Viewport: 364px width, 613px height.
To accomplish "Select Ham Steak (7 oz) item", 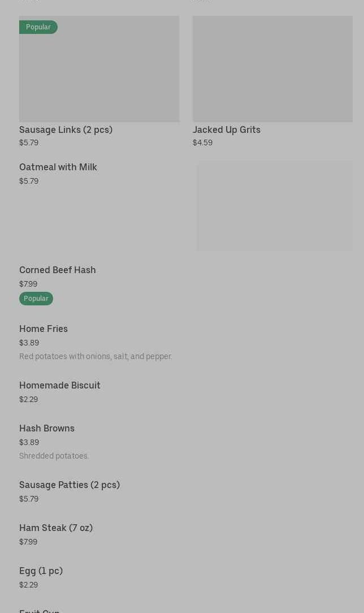I will click(56, 528).
